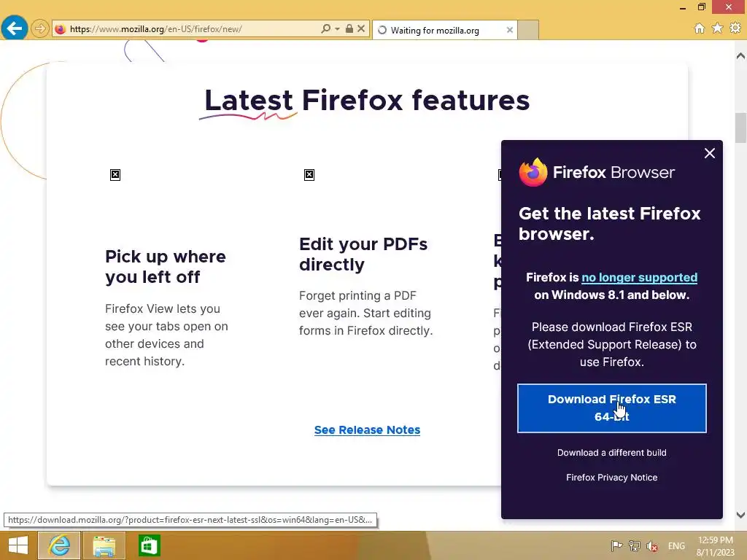Open the Firefox Privacy Notice link

pyautogui.click(x=612, y=477)
